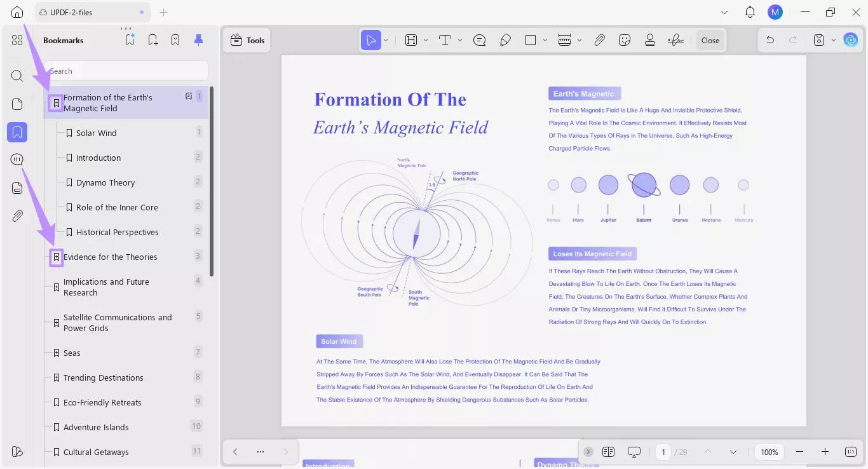Choose the Signature tool in the toolbar
Image resolution: width=868 pixels, height=469 pixels.
(x=675, y=40)
